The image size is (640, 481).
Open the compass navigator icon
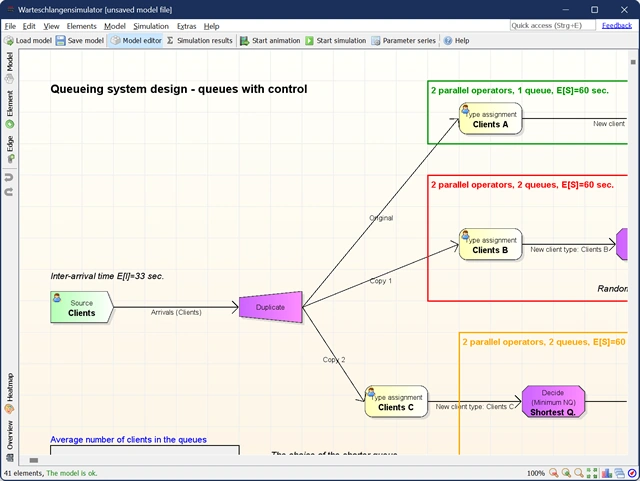click(632, 473)
